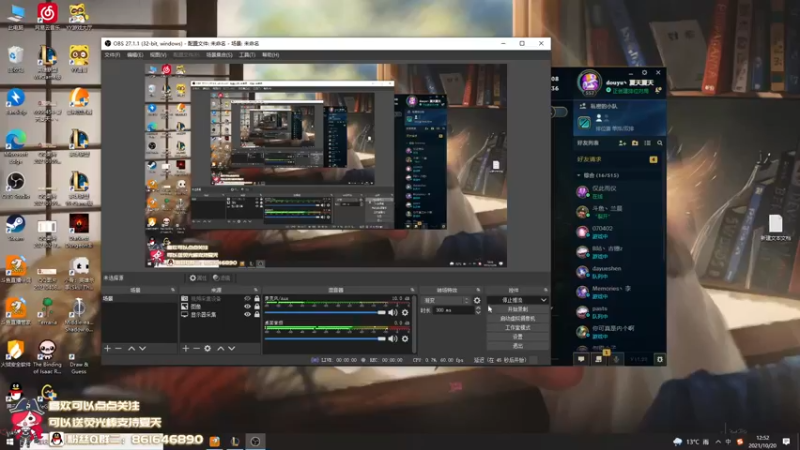The image size is (800, 450).
Task: Open the chat bubble icon in League client
Action: pyautogui.click(x=581, y=359)
